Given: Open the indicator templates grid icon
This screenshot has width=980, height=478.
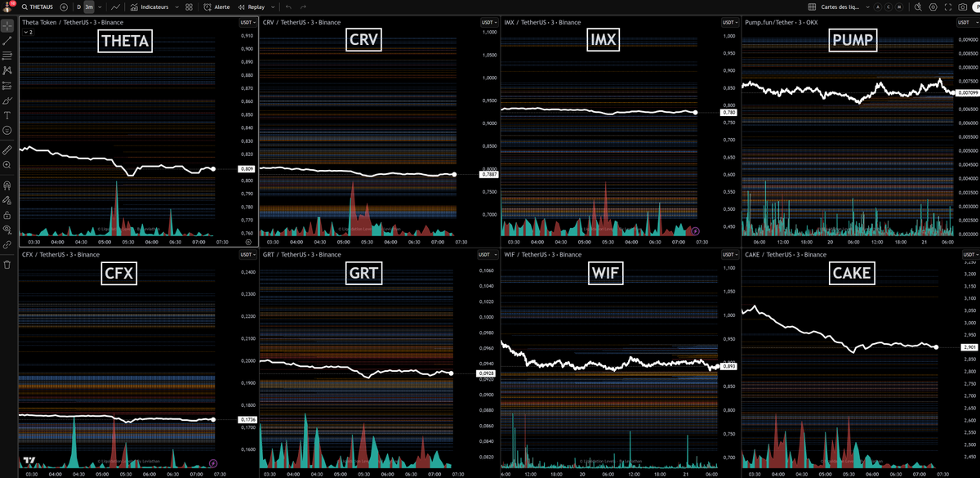Looking at the screenshot, I should [x=189, y=7].
